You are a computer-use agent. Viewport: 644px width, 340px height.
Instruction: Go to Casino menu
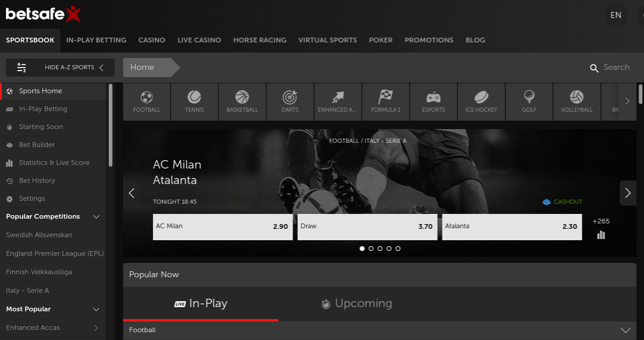(x=151, y=40)
